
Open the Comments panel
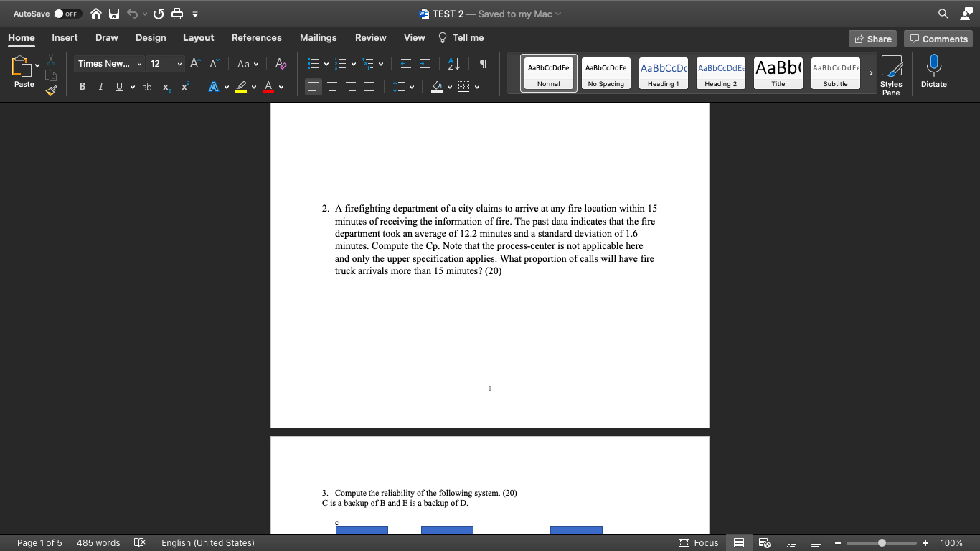click(x=938, y=39)
